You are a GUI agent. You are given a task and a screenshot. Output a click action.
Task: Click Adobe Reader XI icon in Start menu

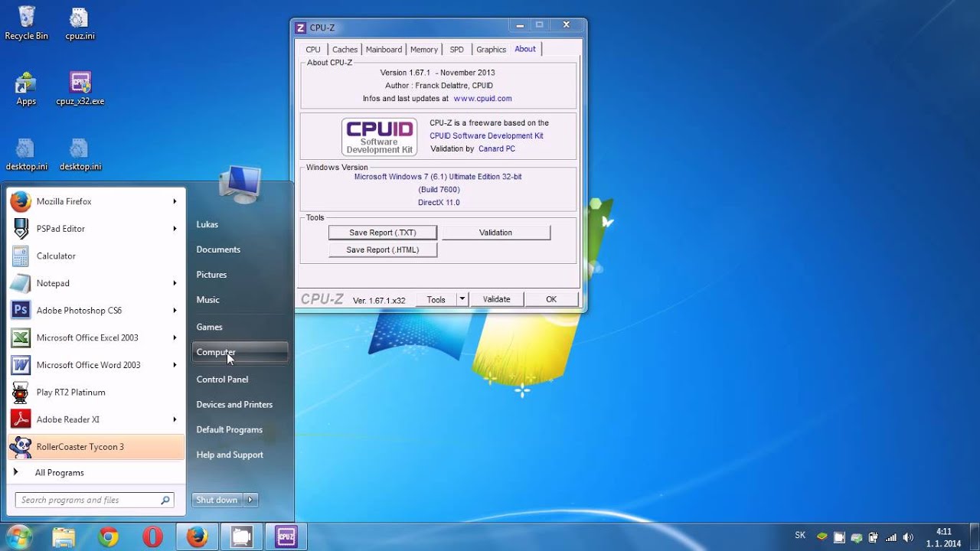coord(21,419)
